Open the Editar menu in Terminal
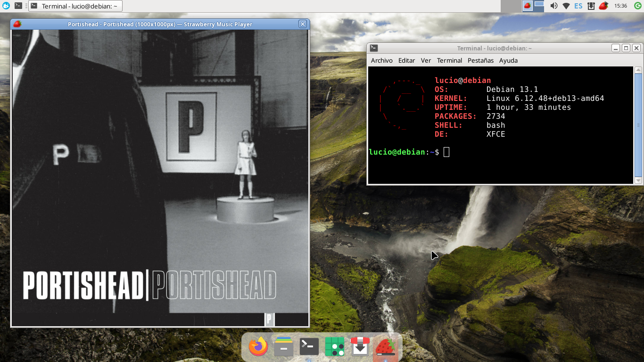 coord(406,60)
